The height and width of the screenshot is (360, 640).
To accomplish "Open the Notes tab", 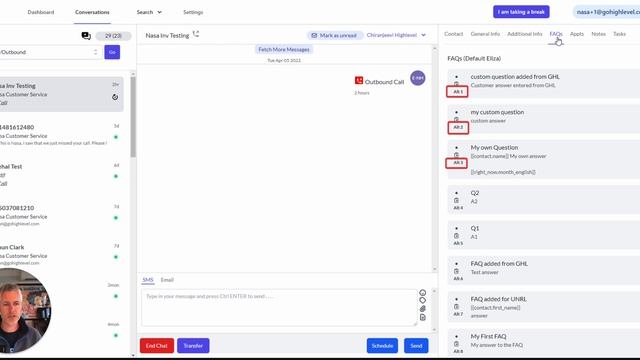I will pos(598,34).
